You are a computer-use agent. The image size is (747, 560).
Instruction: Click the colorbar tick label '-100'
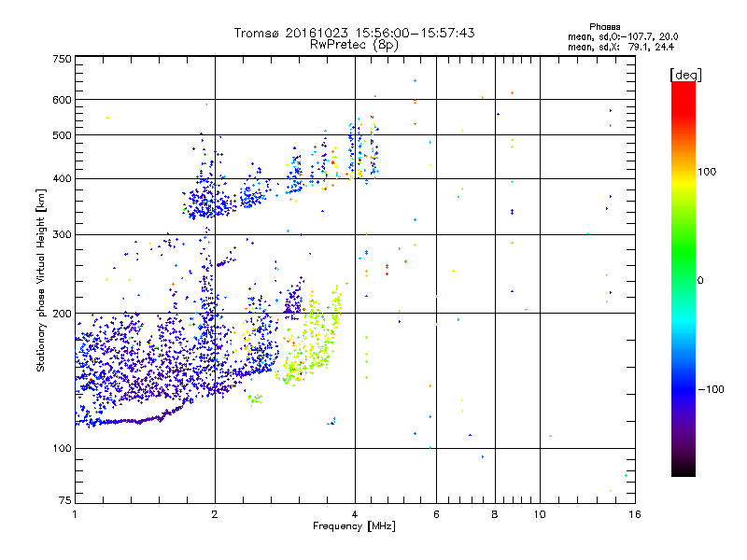(712, 389)
